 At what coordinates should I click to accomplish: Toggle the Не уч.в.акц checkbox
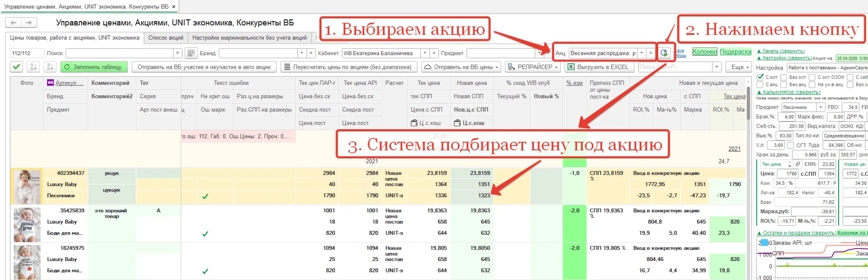812,84
